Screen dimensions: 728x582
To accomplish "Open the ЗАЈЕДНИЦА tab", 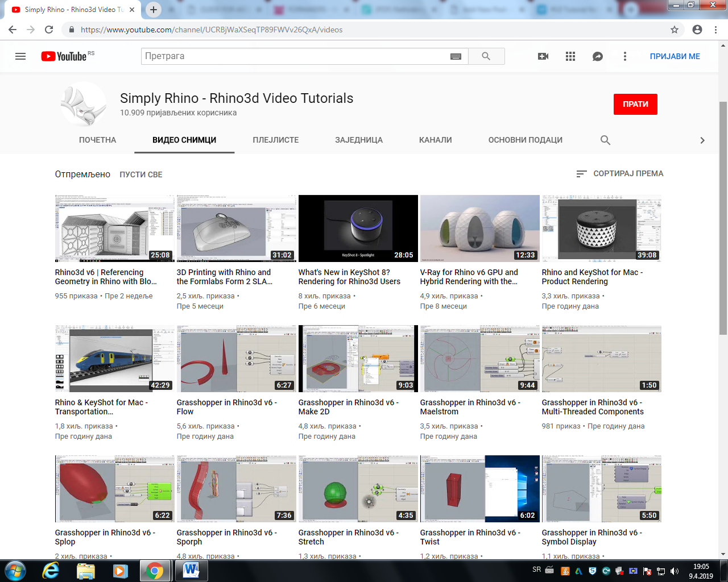I will (x=359, y=140).
